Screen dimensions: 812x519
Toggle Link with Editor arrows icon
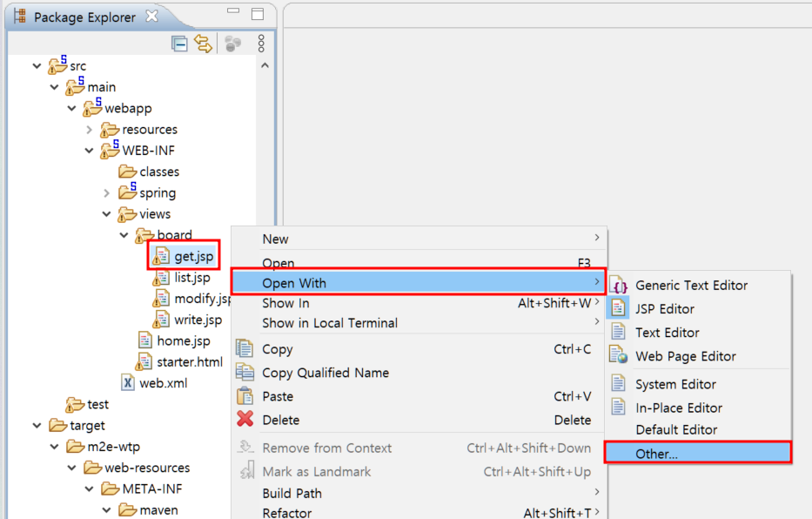(x=203, y=44)
